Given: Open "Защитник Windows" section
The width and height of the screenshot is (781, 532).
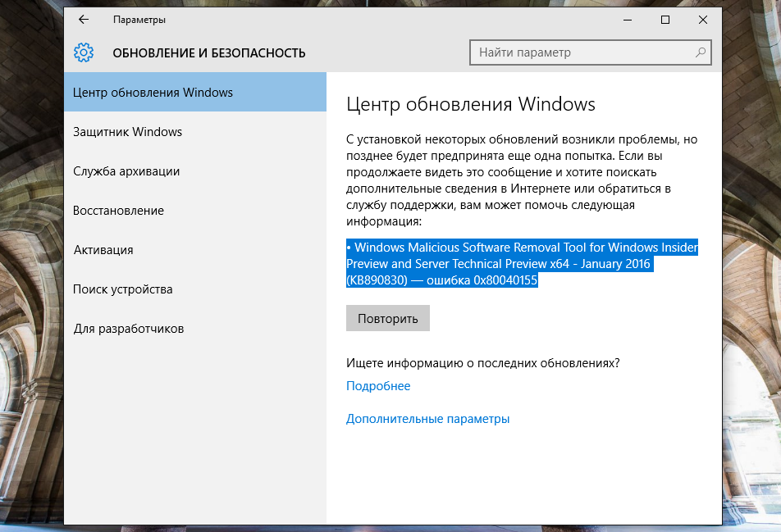Looking at the screenshot, I should pos(128,132).
